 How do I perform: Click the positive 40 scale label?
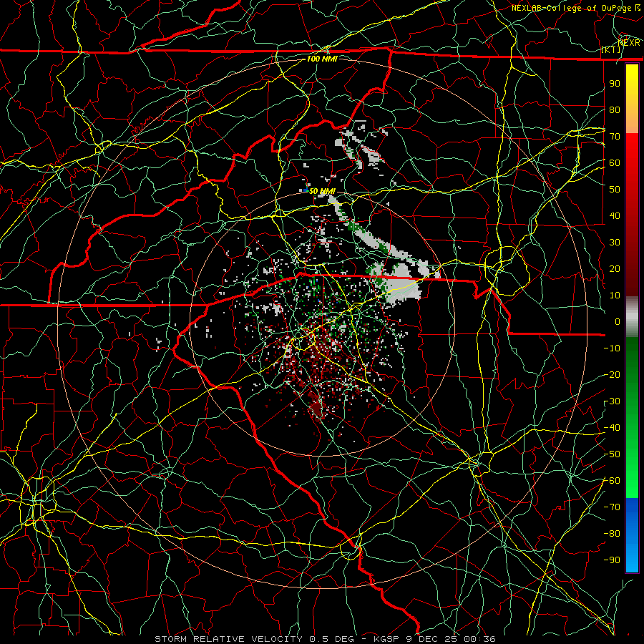click(615, 215)
